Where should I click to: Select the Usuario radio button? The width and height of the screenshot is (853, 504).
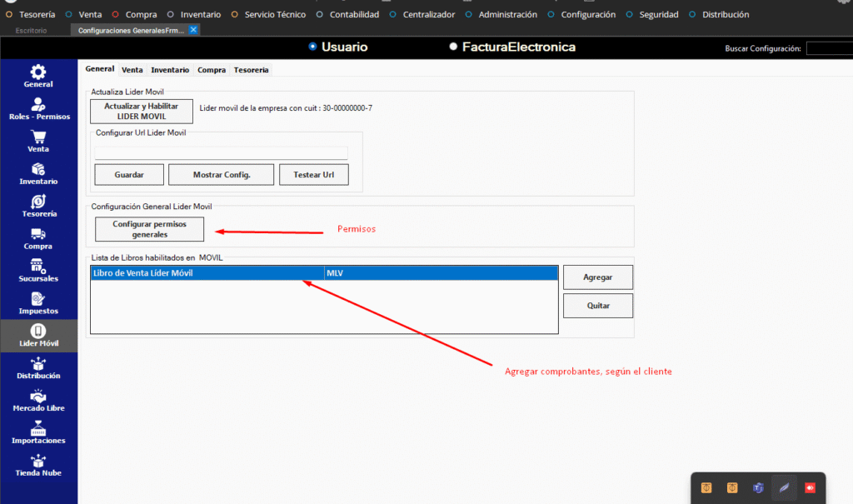[x=312, y=47]
